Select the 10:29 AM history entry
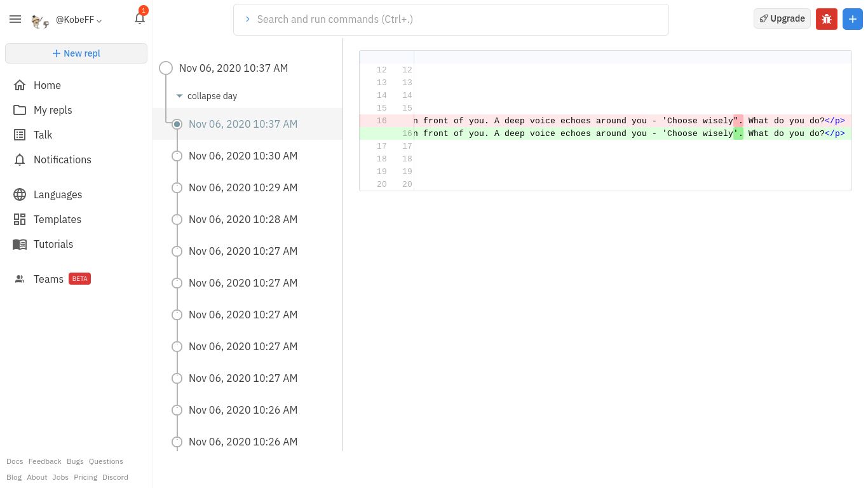 point(248,187)
